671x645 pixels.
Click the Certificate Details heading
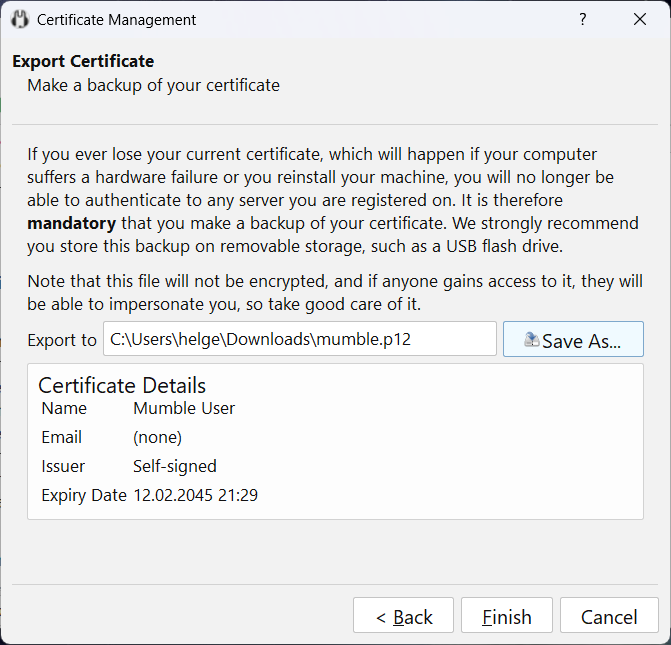coord(122,385)
